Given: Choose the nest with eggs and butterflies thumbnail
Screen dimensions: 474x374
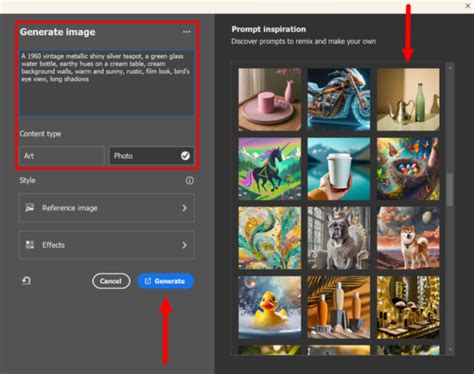Looking at the screenshot, I should [408, 169].
